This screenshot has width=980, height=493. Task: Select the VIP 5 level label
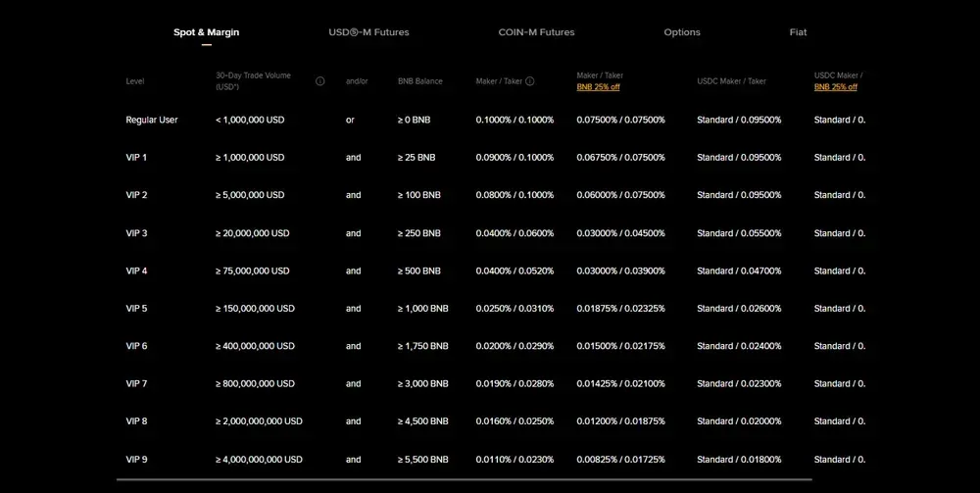[x=136, y=309]
